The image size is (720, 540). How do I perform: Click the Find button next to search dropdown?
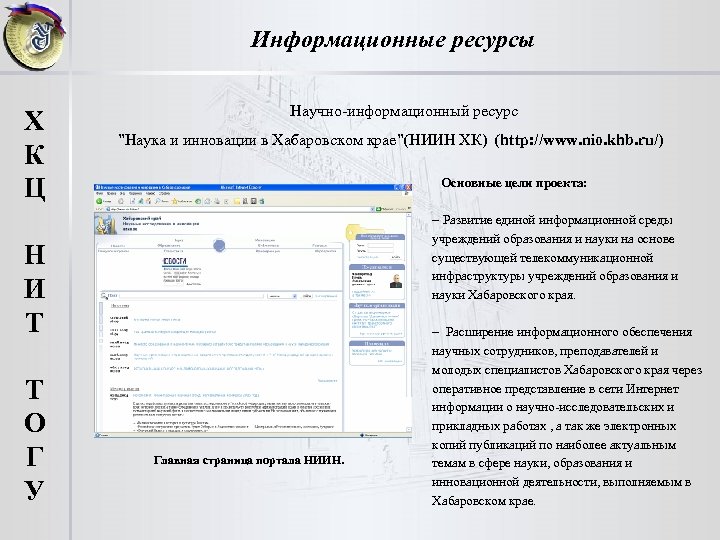pyautogui.click(x=307, y=296)
